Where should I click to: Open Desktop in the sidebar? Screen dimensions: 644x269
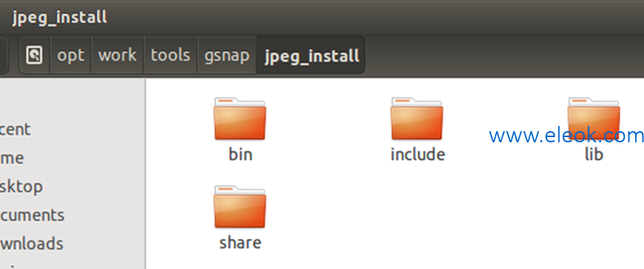point(22,187)
